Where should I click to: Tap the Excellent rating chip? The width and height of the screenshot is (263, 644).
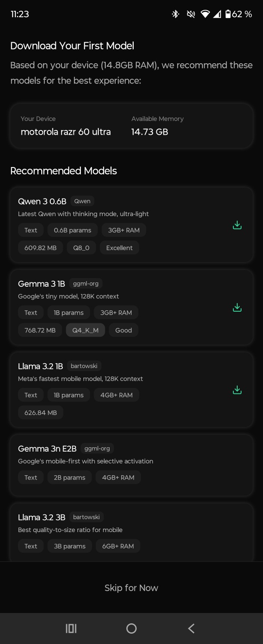pyautogui.click(x=119, y=248)
